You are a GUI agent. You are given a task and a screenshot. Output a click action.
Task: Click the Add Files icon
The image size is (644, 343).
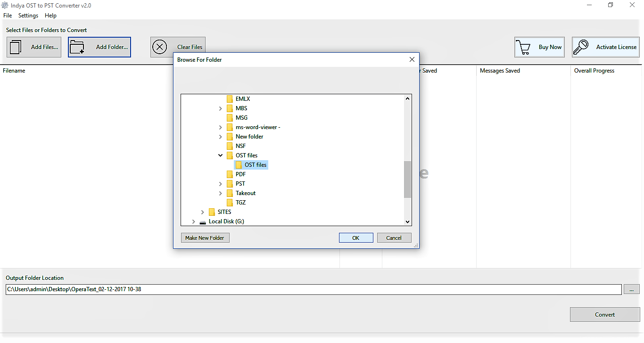point(16,47)
